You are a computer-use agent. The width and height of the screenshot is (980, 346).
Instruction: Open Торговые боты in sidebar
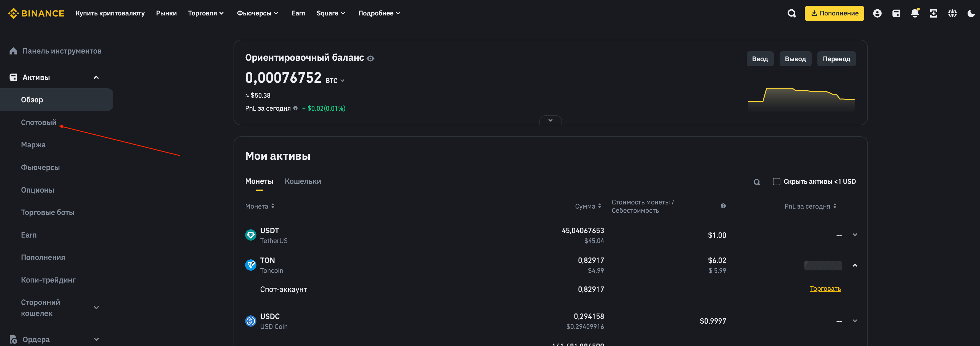(x=47, y=212)
